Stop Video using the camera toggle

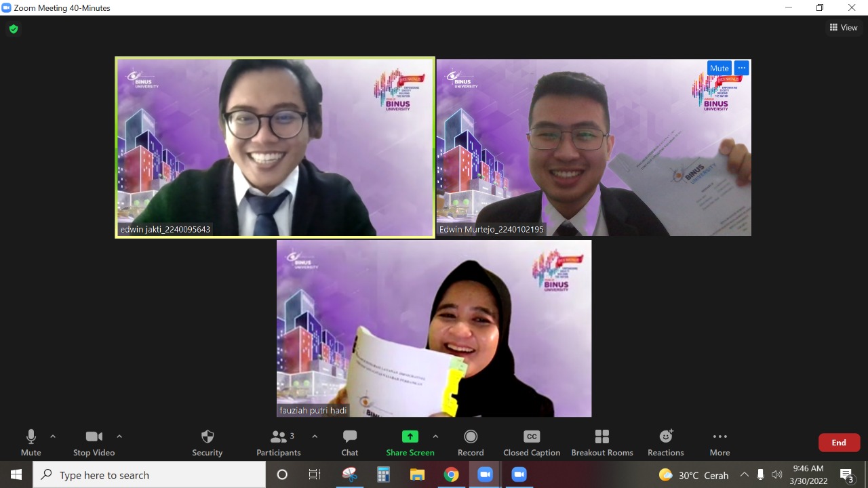coord(94,442)
